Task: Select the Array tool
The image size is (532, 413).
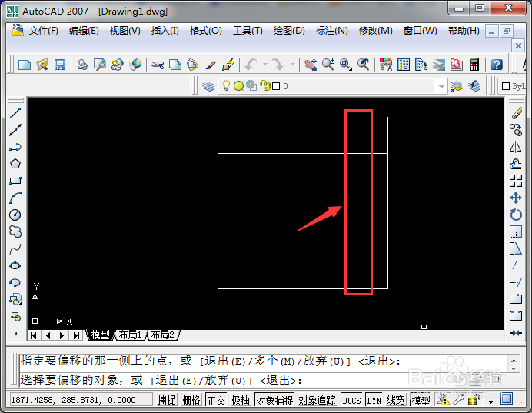Action: click(x=516, y=181)
